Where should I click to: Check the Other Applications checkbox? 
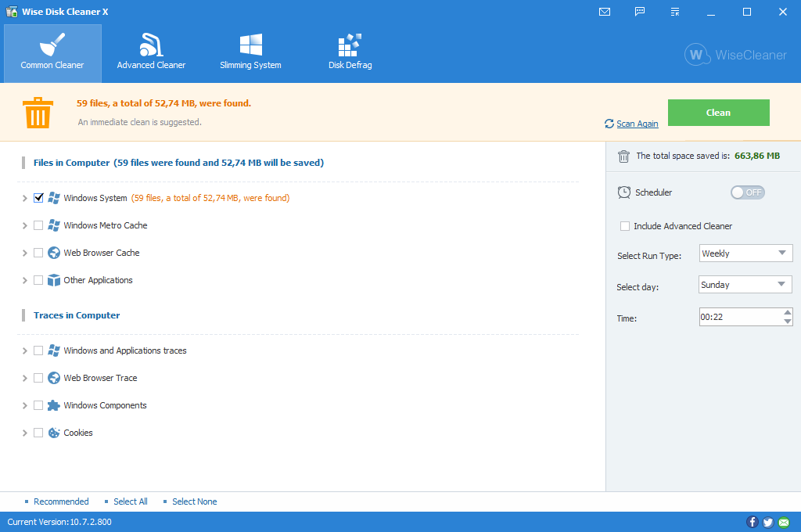click(x=38, y=280)
